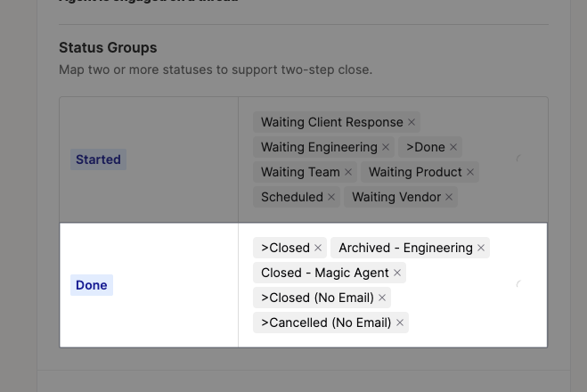This screenshot has height=392, width=587.
Task: Click the loading spinner in Started row
Action: pos(518,159)
